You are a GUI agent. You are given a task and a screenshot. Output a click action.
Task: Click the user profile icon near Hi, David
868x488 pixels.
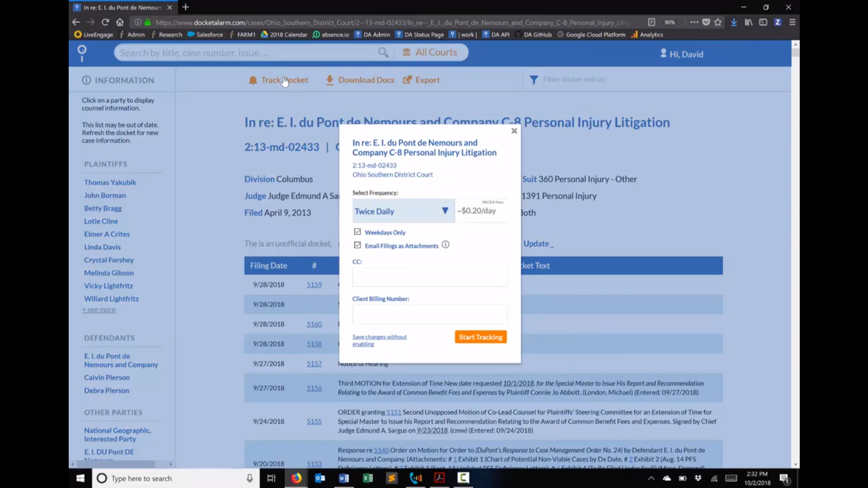663,53
